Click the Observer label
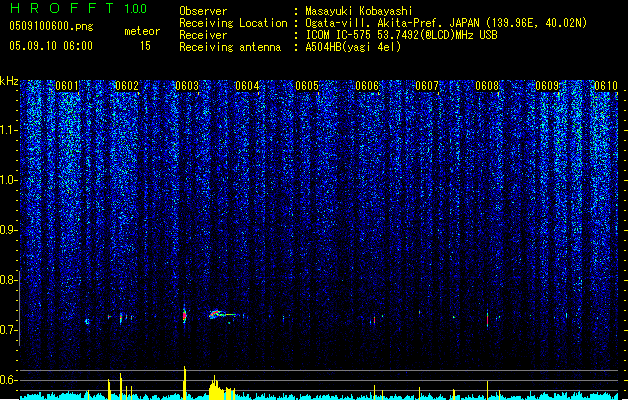 (203, 11)
